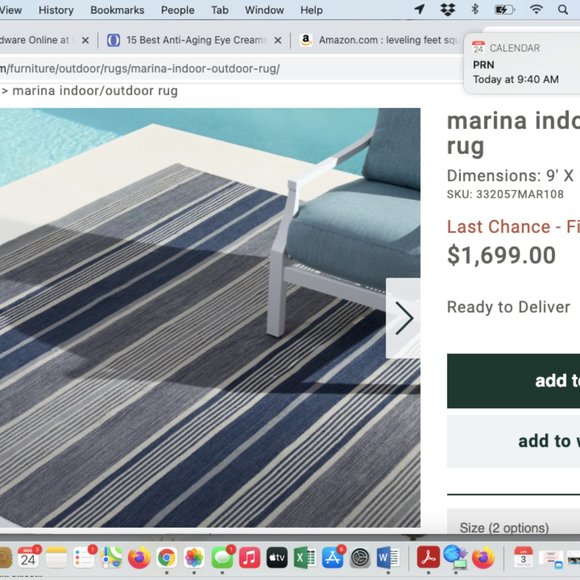
Task: Switch to the Amazon leveling feet tab
Action: click(381, 40)
